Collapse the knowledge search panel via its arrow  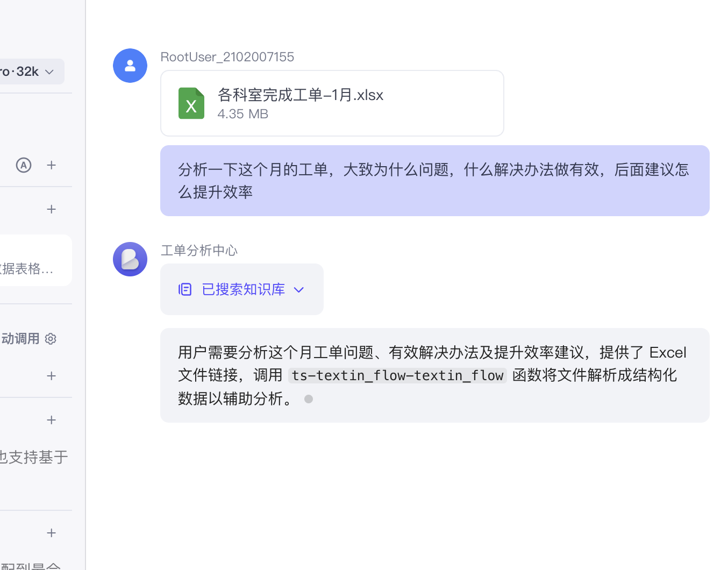tap(299, 289)
